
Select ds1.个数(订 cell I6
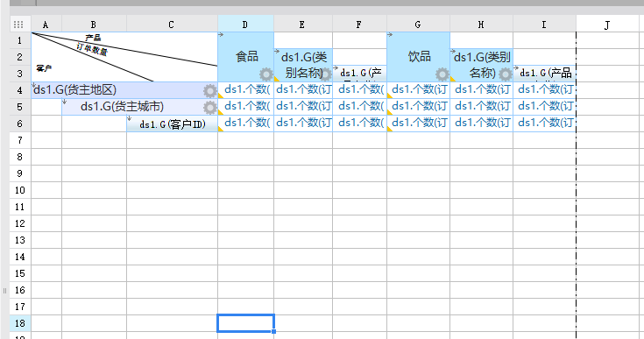pyautogui.click(x=545, y=124)
